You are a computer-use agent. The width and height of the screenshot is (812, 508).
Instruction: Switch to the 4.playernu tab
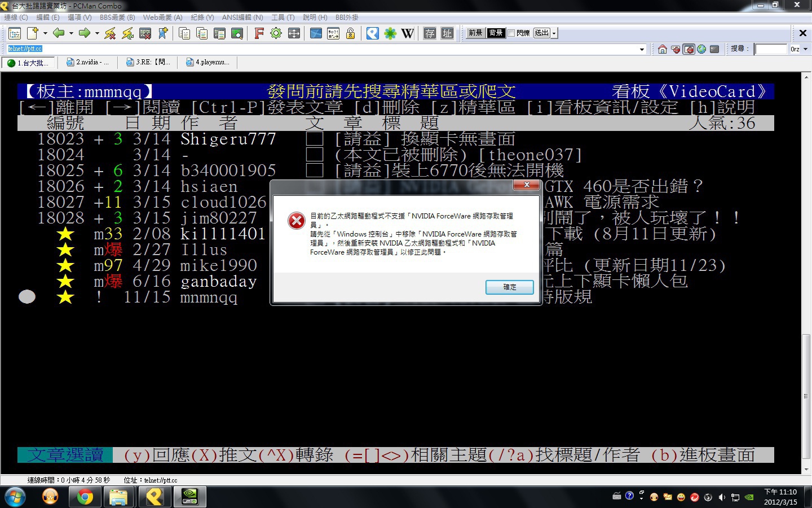[x=209, y=63]
